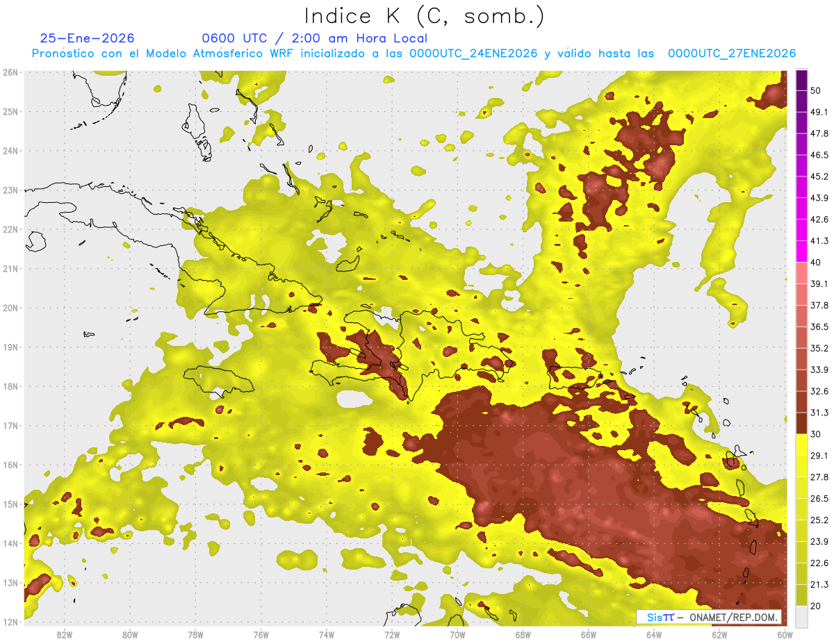
Task: Click the "13N" latitude axis label
Action: (10, 583)
